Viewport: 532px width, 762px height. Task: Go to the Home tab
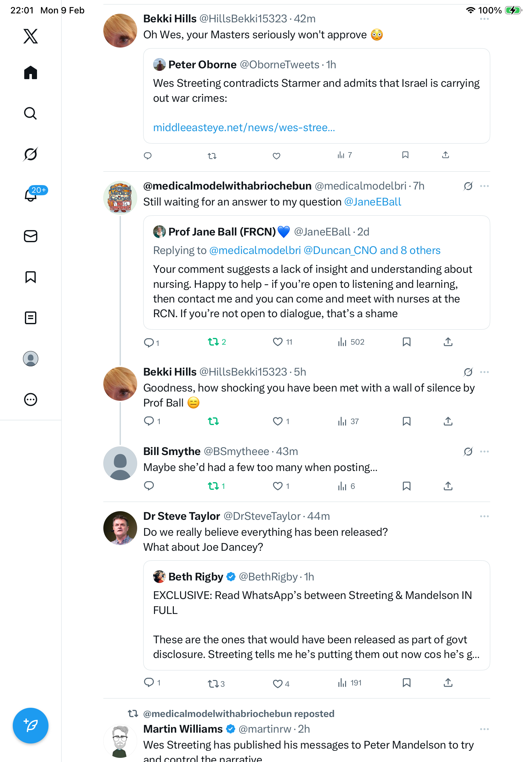[x=31, y=73]
